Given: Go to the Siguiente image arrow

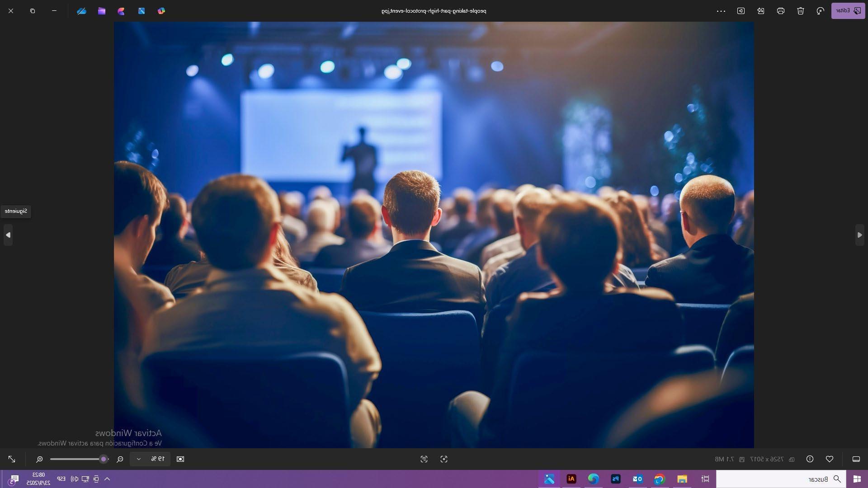Looking at the screenshot, I should tap(8, 235).
